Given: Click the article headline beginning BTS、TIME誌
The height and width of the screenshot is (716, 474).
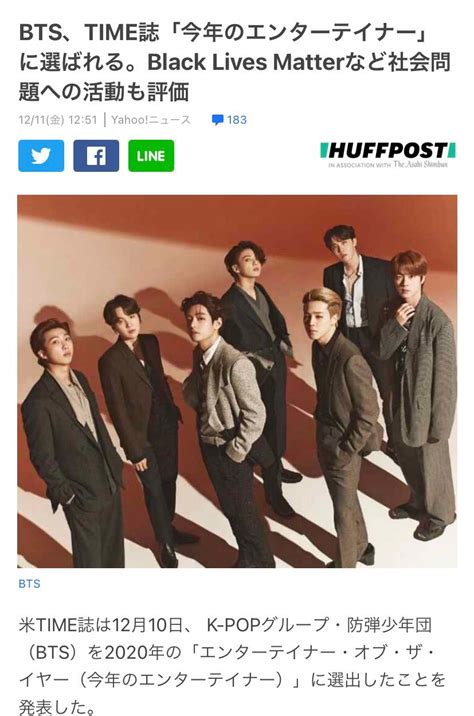Looking at the screenshot, I should click(x=235, y=62).
